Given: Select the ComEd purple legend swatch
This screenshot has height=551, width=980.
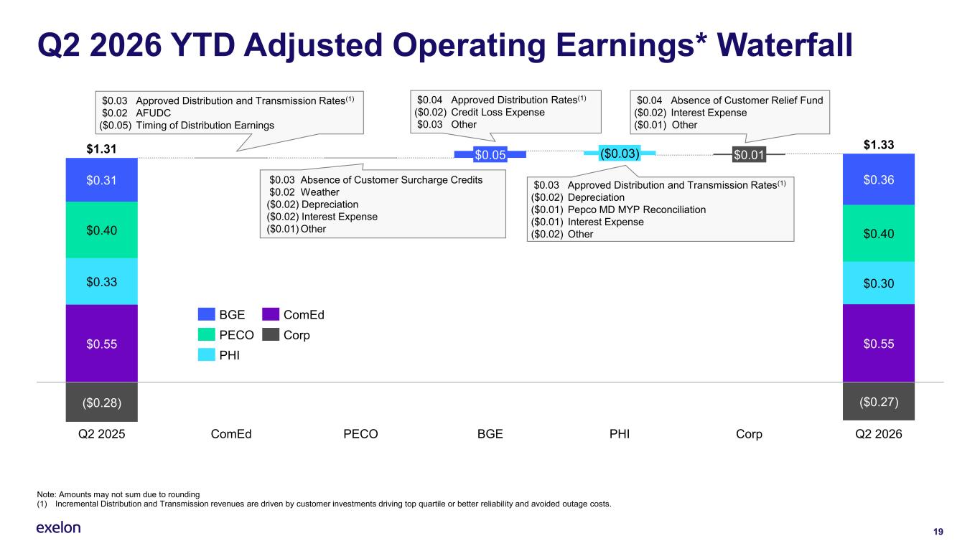Looking at the screenshot, I should click(271, 314).
